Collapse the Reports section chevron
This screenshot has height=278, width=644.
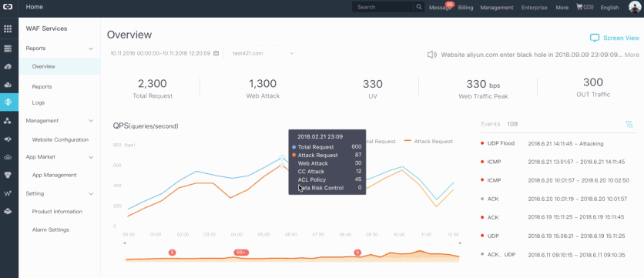pyautogui.click(x=91, y=49)
